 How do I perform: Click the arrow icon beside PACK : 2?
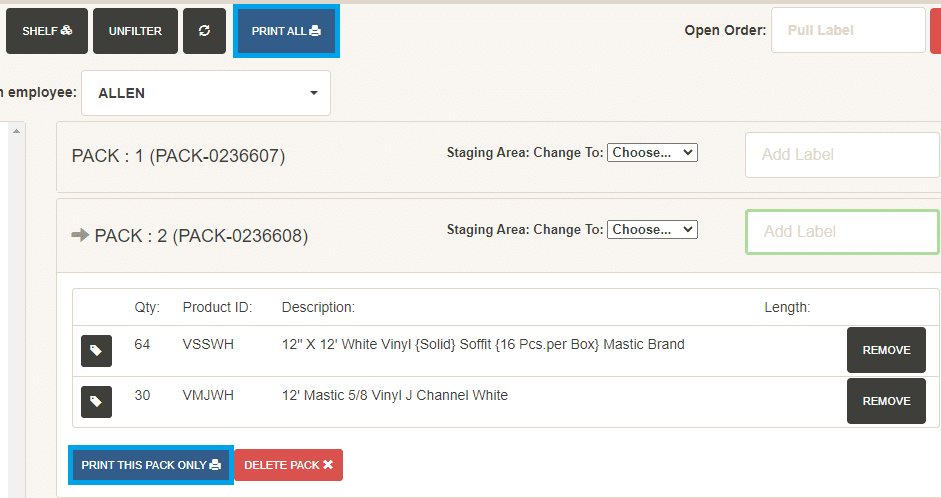tap(80, 235)
